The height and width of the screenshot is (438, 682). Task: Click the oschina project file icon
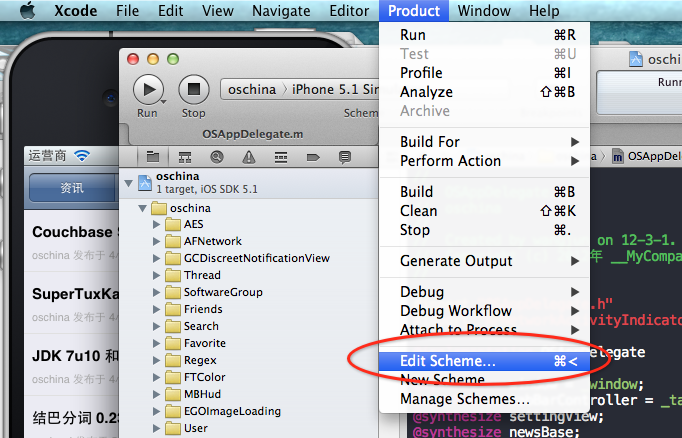pyautogui.click(x=145, y=183)
